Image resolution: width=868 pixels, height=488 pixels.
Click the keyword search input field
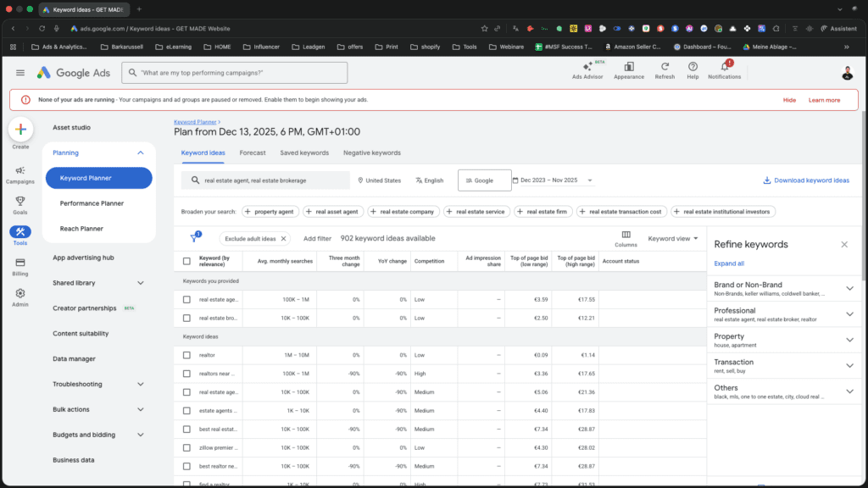point(265,180)
